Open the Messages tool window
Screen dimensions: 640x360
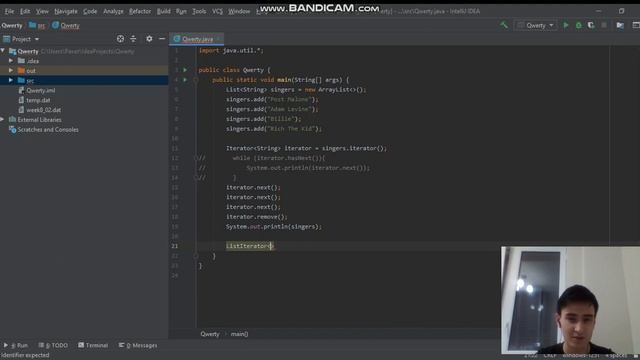(x=138, y=345)
